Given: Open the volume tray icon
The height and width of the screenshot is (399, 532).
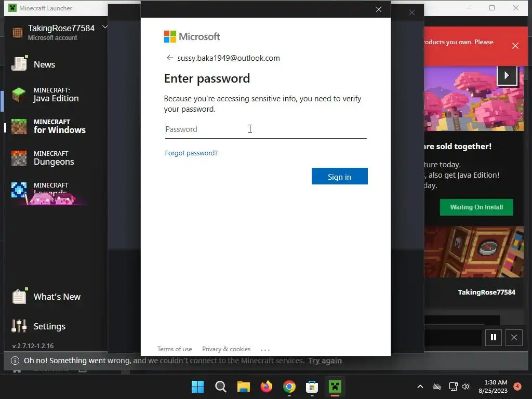Looking at the screenshot, I should pos(465,387).
